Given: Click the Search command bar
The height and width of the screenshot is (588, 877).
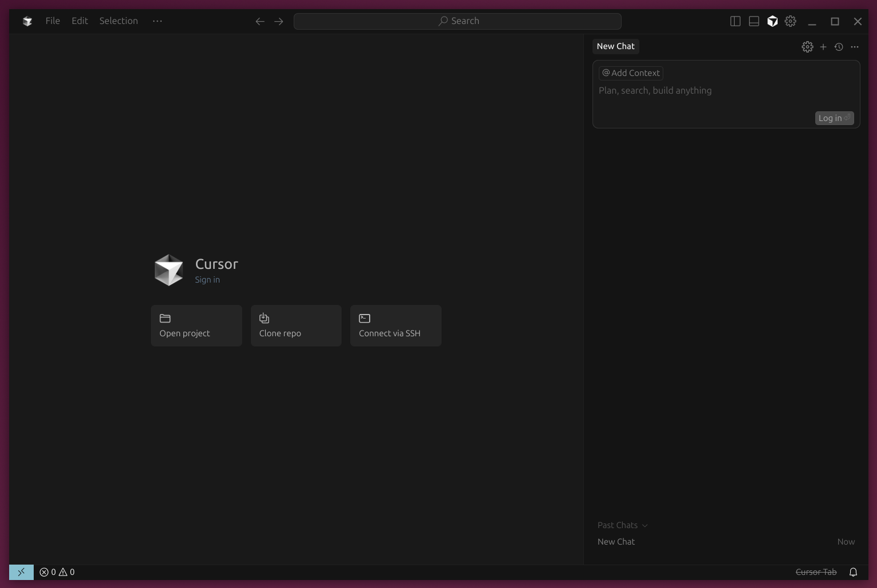Looking at the screenshot, I should point(457,21).
